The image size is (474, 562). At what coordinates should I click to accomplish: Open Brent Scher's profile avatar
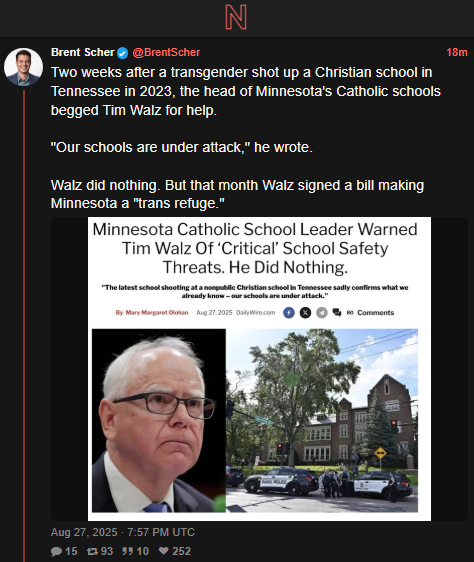tap(24, 67)
